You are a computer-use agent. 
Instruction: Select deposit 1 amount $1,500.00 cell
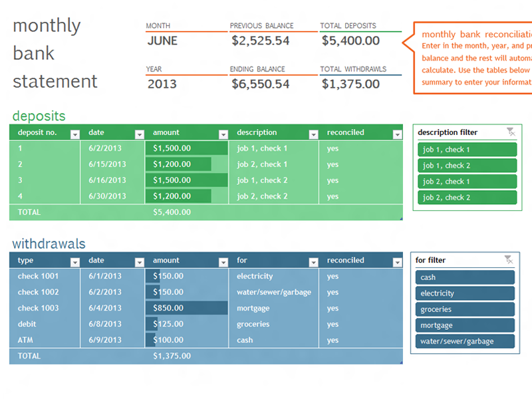(x=187, y=148)
